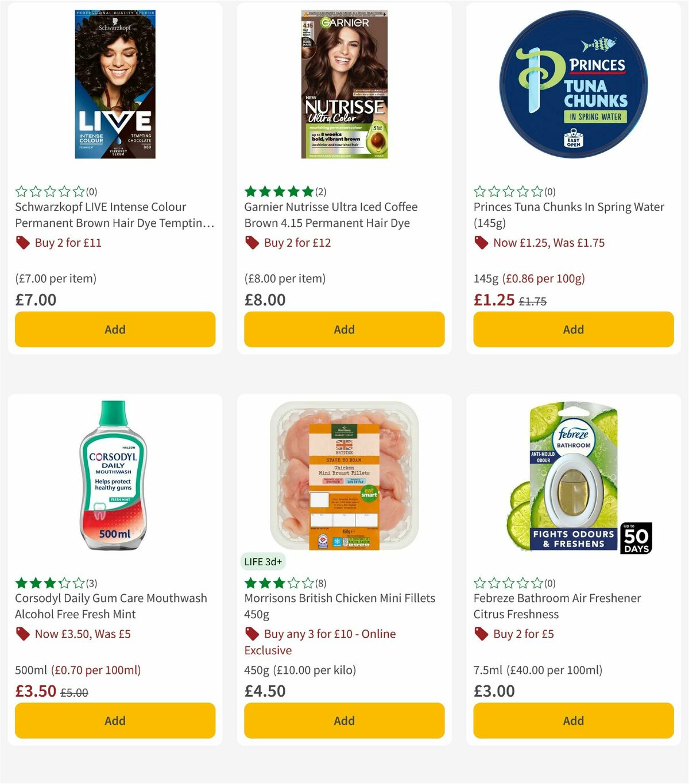Add Febreze Bathroom Air Freshener to basket
The width and height of the screenshot is (689, 784).
pyautogui.click(x=573, y=720)
